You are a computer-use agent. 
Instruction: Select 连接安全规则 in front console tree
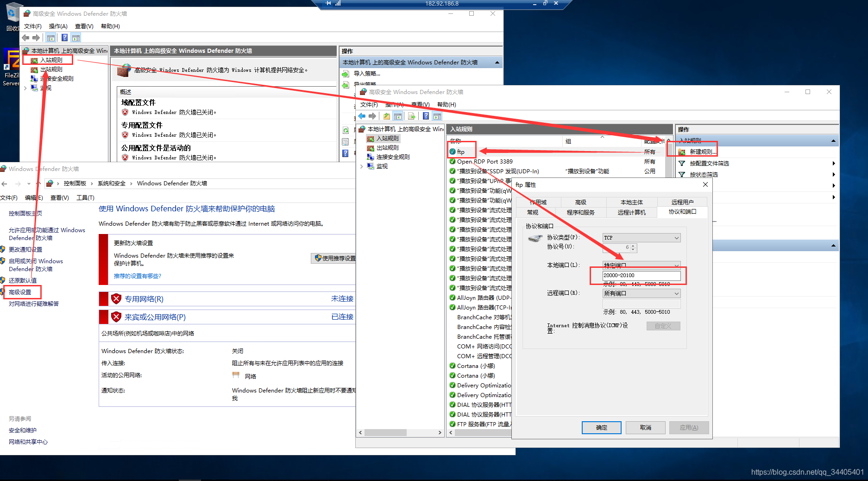click(393, 157)
